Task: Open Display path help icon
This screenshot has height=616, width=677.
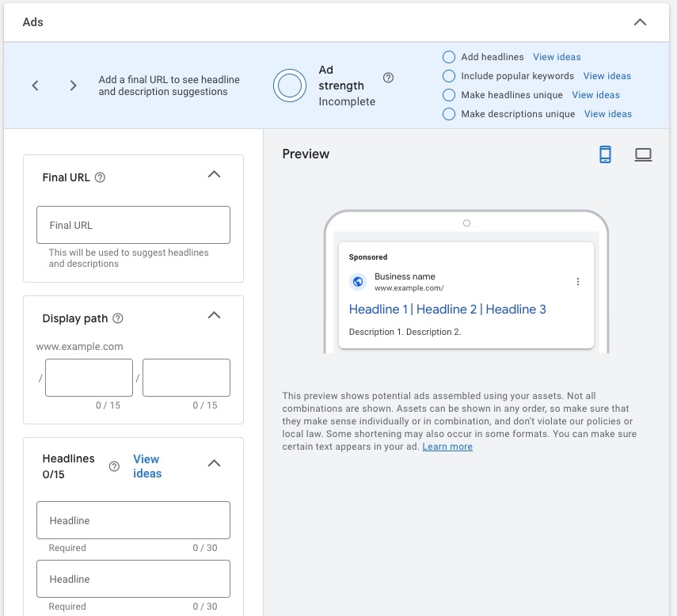Action: pos(117,318)
